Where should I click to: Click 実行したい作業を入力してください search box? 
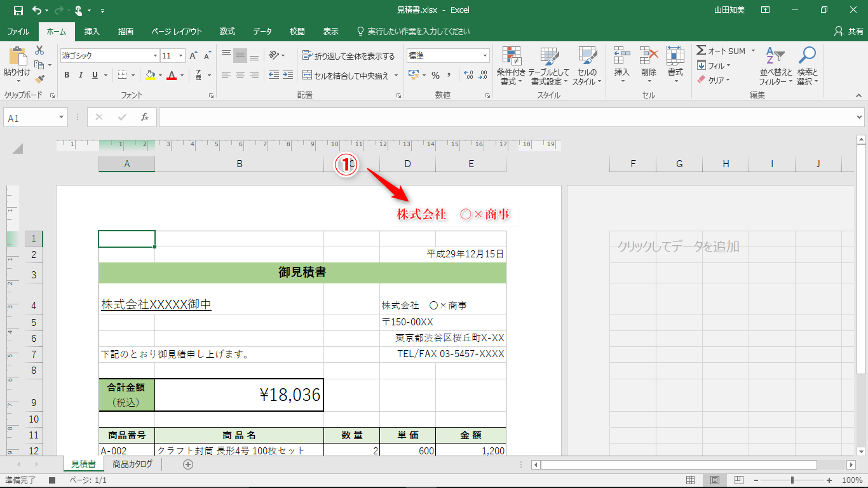[x=413, y=31]
